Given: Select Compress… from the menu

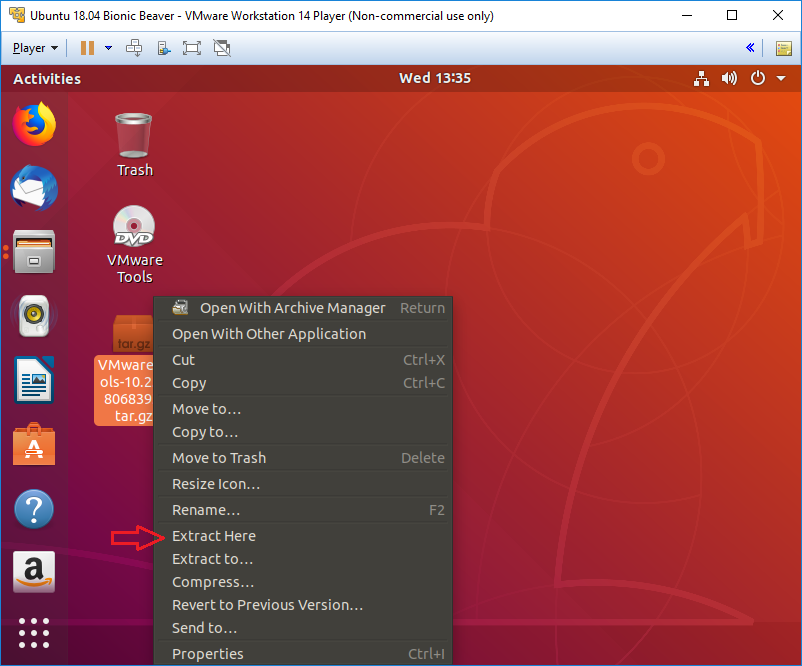Looking at the screenshot, I should click(303, 582).
